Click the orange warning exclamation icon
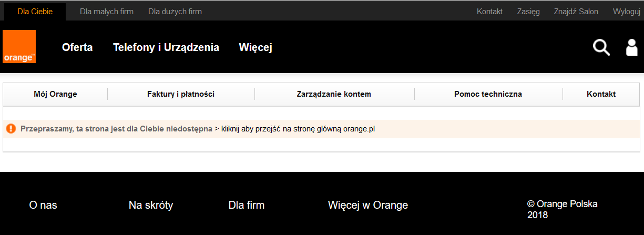644x235 pixels. 11,129
